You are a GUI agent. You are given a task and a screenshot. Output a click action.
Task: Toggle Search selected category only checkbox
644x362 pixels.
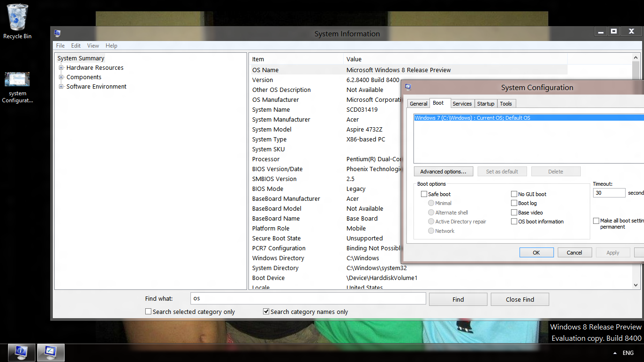pyautogui.click(x=148, y=312)
